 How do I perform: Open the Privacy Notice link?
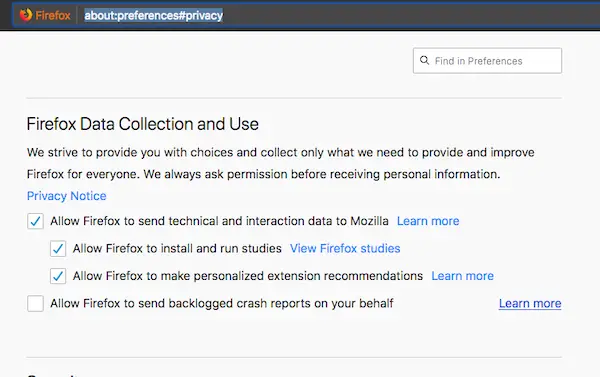coord(67,196)
